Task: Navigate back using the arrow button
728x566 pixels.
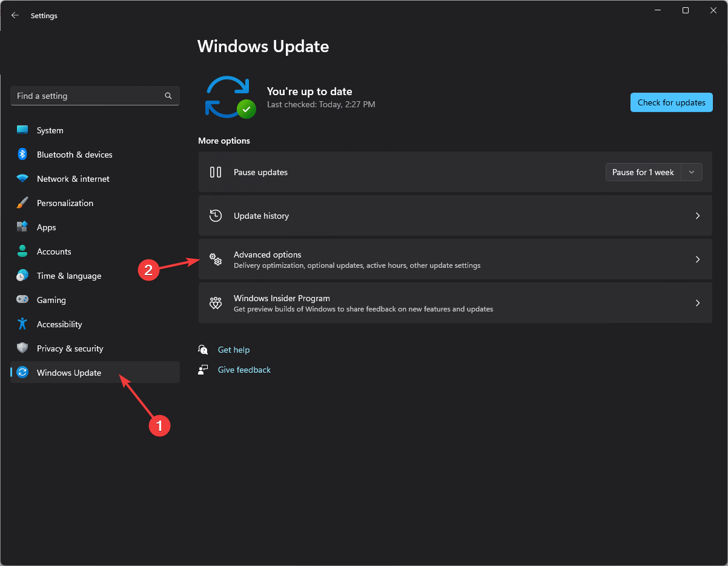Action: coord(15,15)
